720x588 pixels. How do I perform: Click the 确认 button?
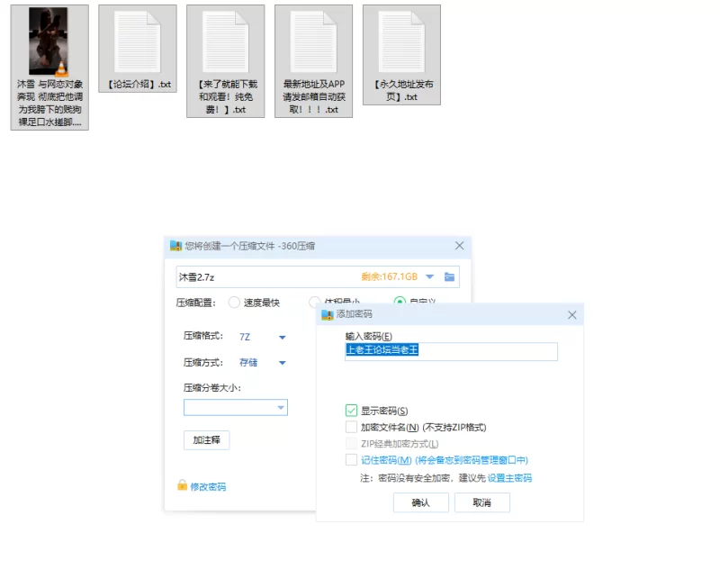(420, 502)
